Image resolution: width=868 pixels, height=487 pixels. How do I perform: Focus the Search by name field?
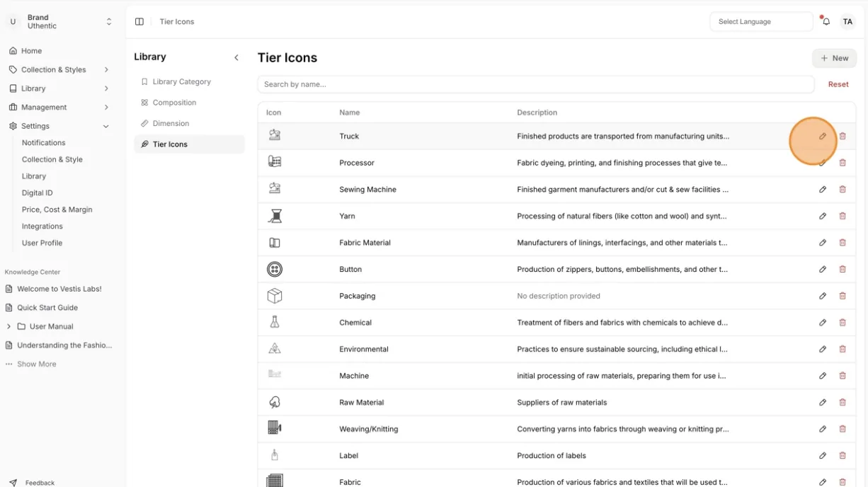(x=536, y=84)
